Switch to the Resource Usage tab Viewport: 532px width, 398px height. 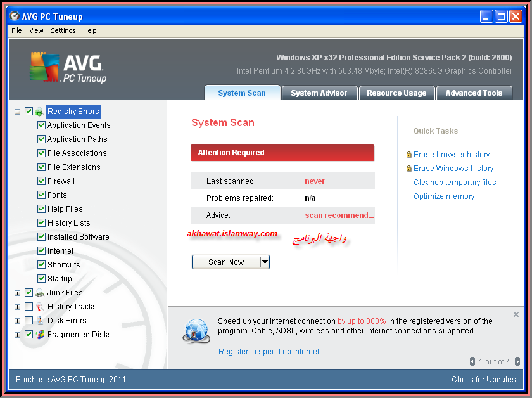[396, 93]
